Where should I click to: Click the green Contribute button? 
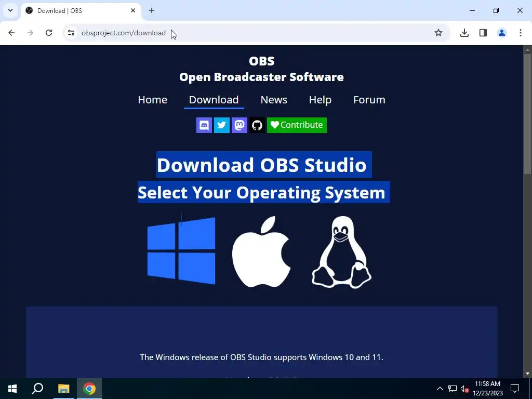(297, 125)
